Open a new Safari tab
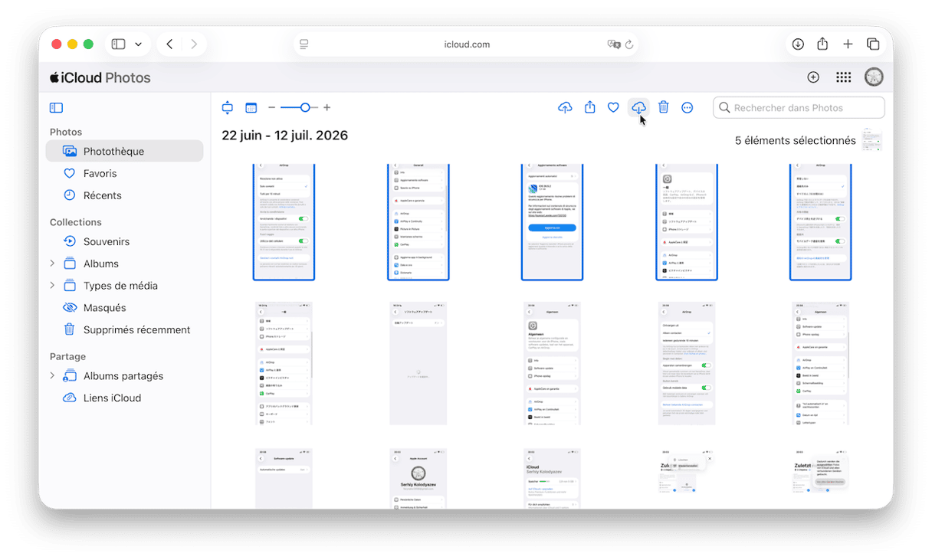The height and width of the screenshot is (560, 932). point(848,44)
